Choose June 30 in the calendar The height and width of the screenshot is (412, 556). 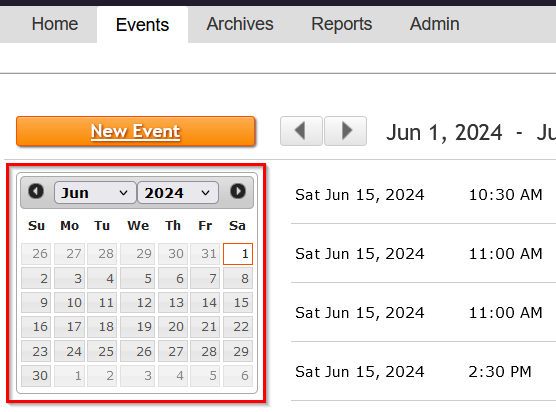point(36,375)
